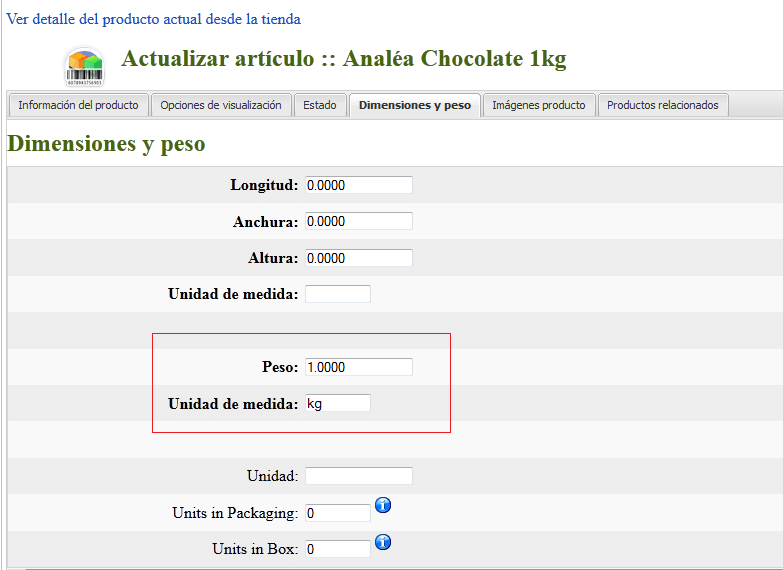The height and width of the screenshot is (570, 783).
Task: Click the Unidad label
Action: [273, 476]
